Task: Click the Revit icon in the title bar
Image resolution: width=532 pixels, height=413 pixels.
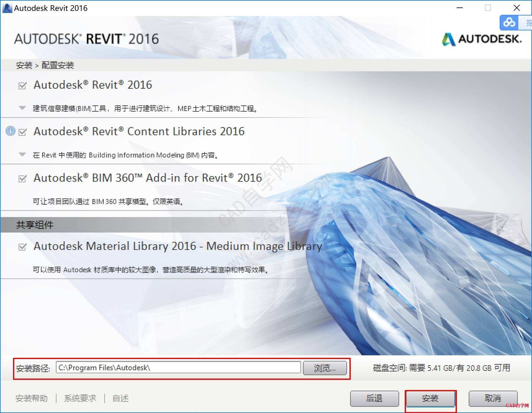Action: pyautogui.click(x=7, y=8)
